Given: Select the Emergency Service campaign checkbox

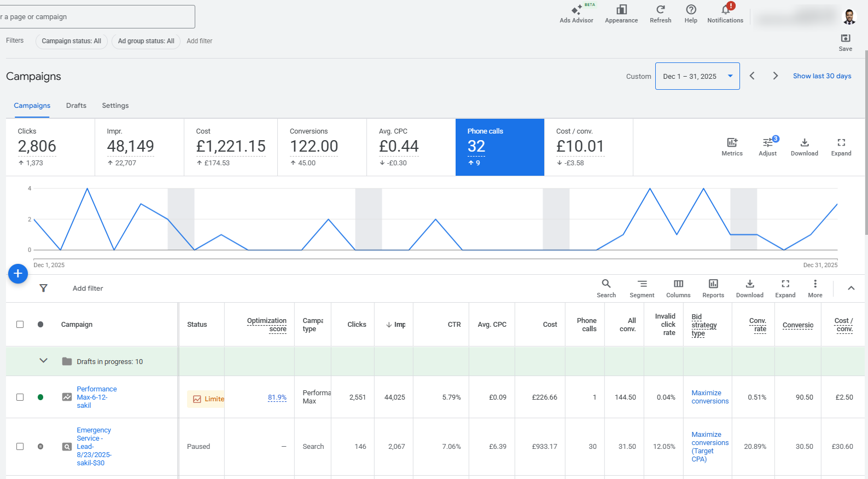Looking at the screenshot, I should pos(20,446).
